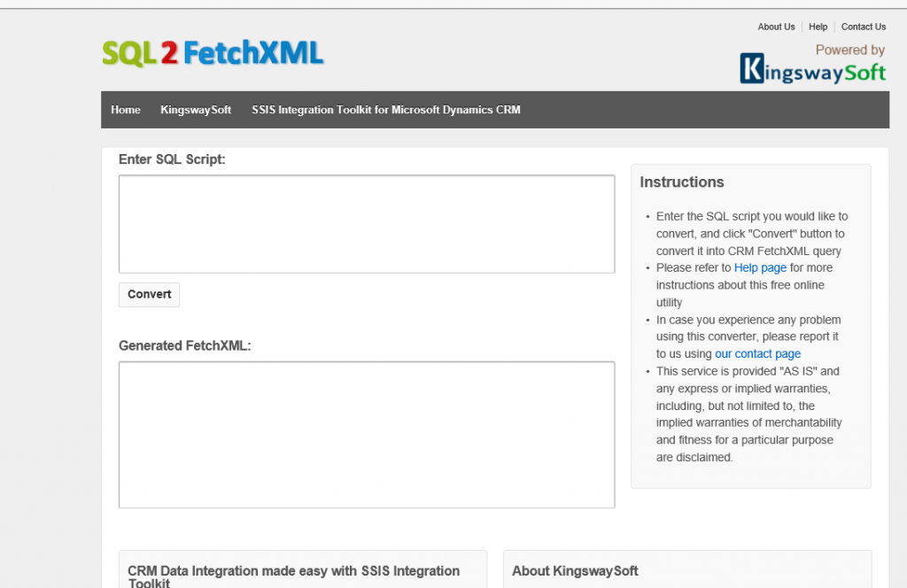Open the KingswaySoft navigation menu item
The image size is (907, 588).
196,110
